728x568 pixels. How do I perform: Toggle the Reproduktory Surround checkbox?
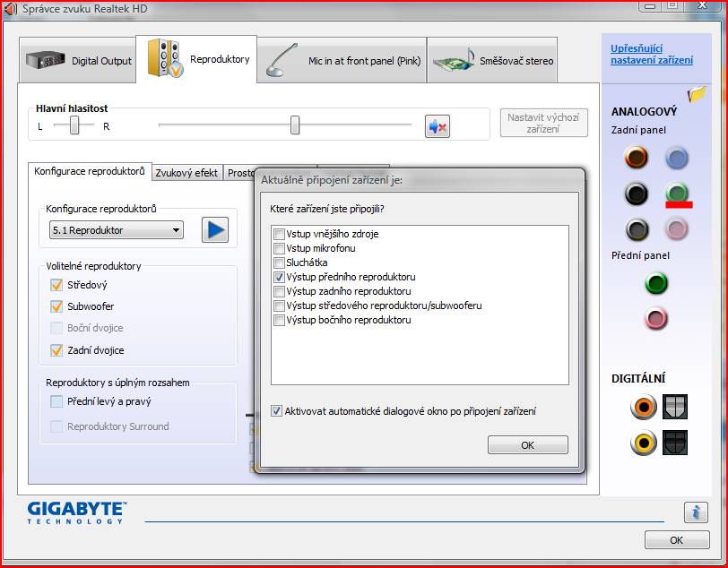56,426
